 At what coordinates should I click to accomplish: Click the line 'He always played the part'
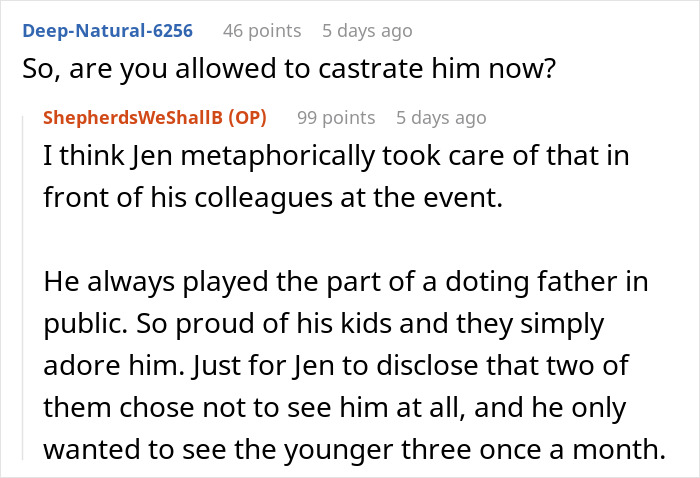click(x=346, y=282)
